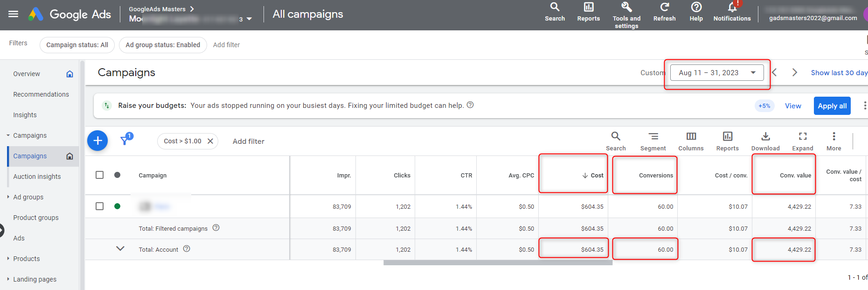This screenshot has height=290, width=868.
Task: Download the campaigns table
Action: tap(765, 141)
